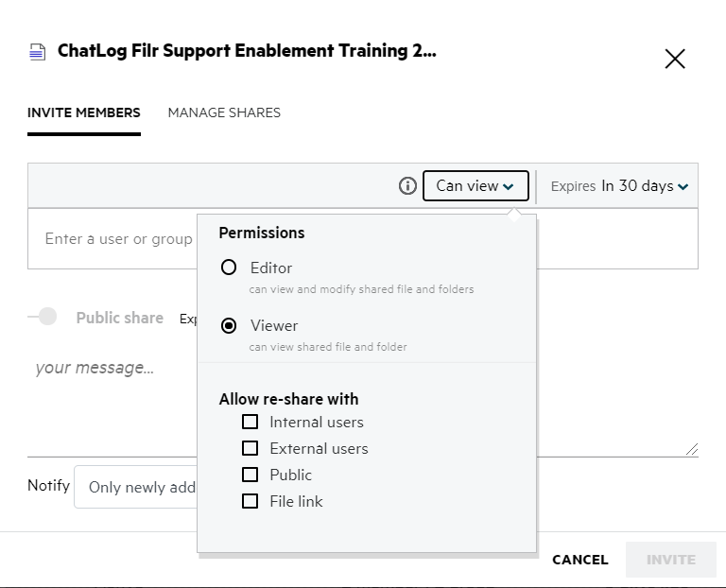This screenshot has height=588, width=726.
Task: Click the document file icon in title
Action: pyautogui.click(x=37, y=52)
